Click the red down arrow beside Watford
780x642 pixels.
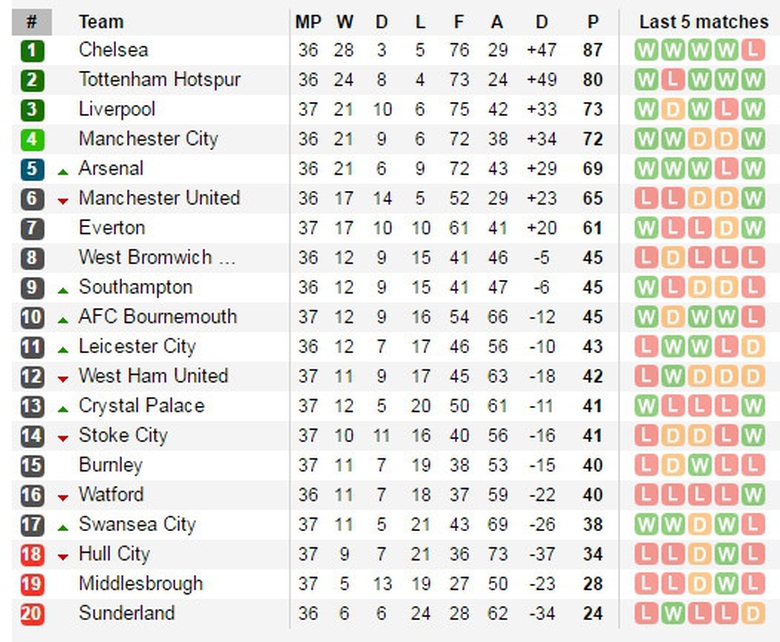coord(63,497)
